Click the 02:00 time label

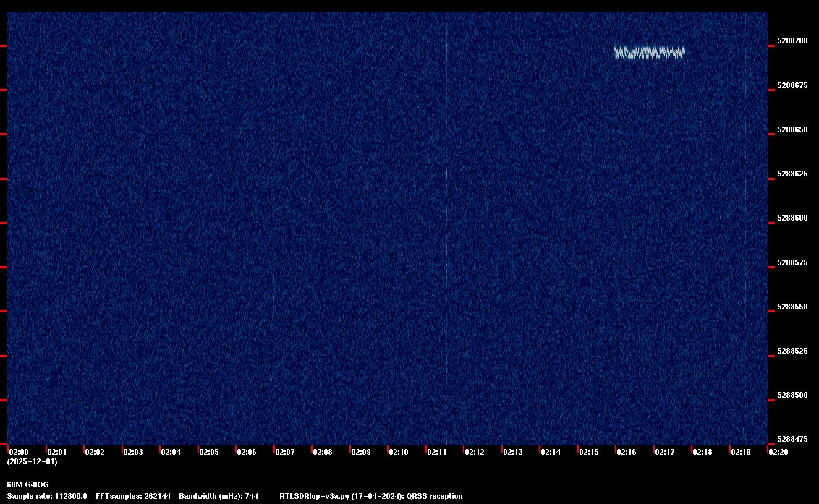coord(19,452)
